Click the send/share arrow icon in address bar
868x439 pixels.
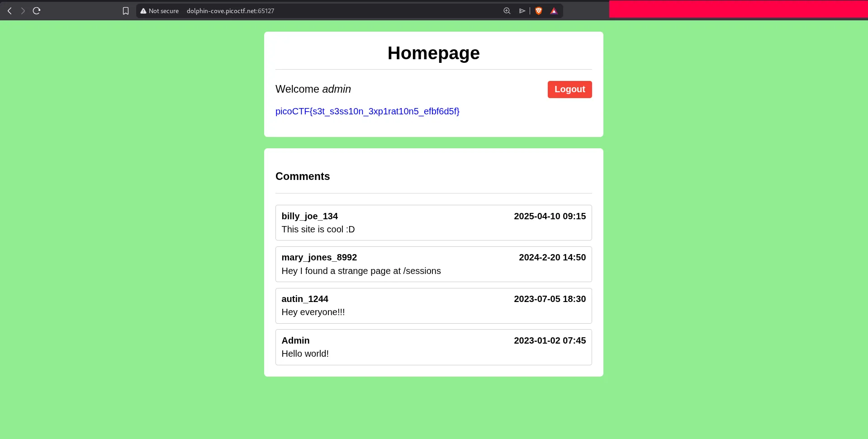(x=522, y=11)
